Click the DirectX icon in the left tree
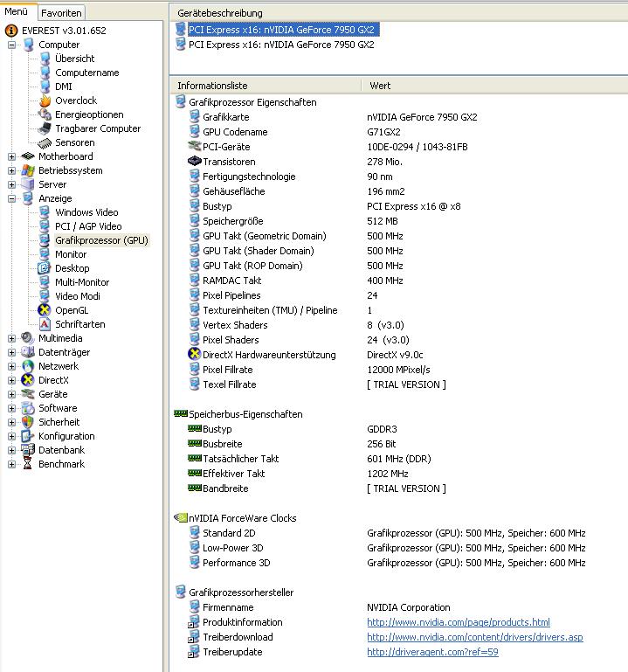Viewport: 628px width, 672px height. (x=28, y=380)
